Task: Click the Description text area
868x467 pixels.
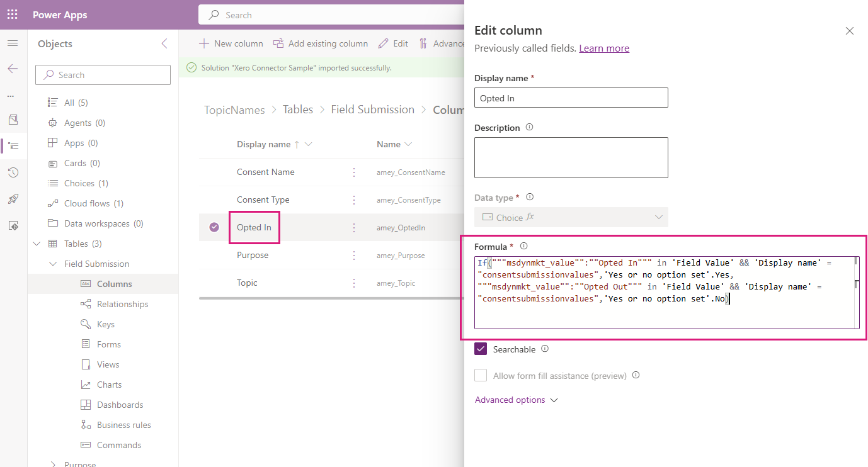Action: [x=571, y=157]
